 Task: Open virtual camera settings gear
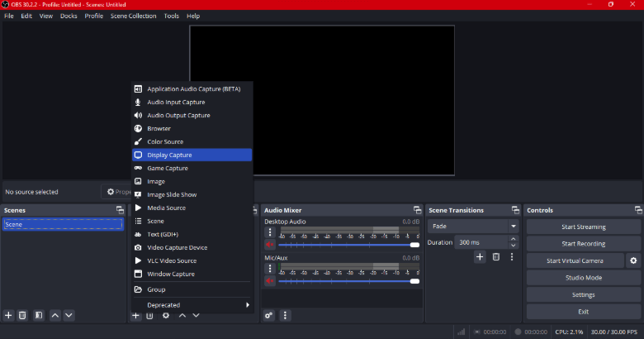tap(633, 260)
